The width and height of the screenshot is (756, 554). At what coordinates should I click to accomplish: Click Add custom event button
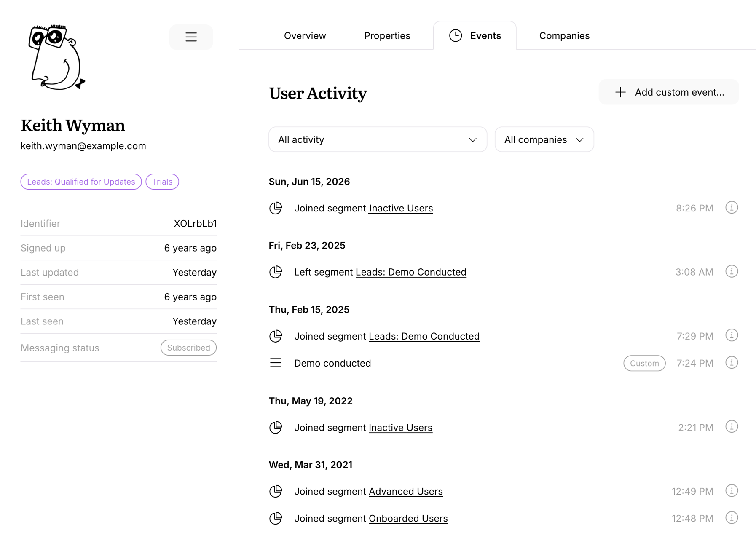click(668, 92)
